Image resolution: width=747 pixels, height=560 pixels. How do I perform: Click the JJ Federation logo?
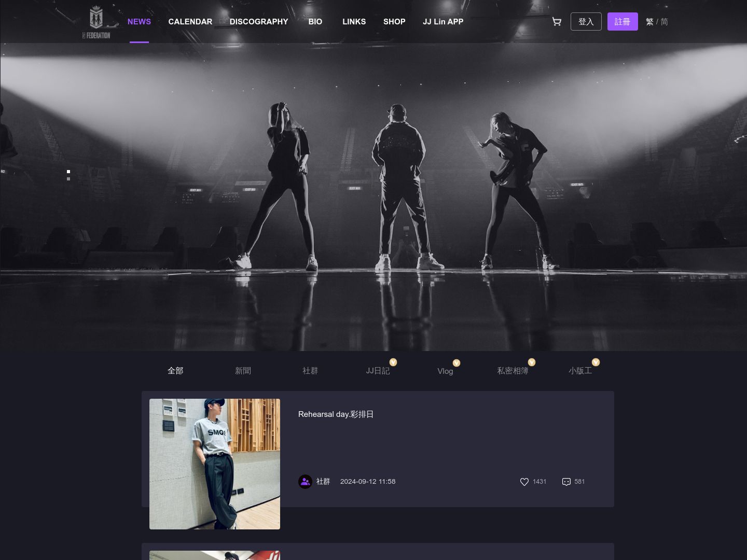(96, 22)
